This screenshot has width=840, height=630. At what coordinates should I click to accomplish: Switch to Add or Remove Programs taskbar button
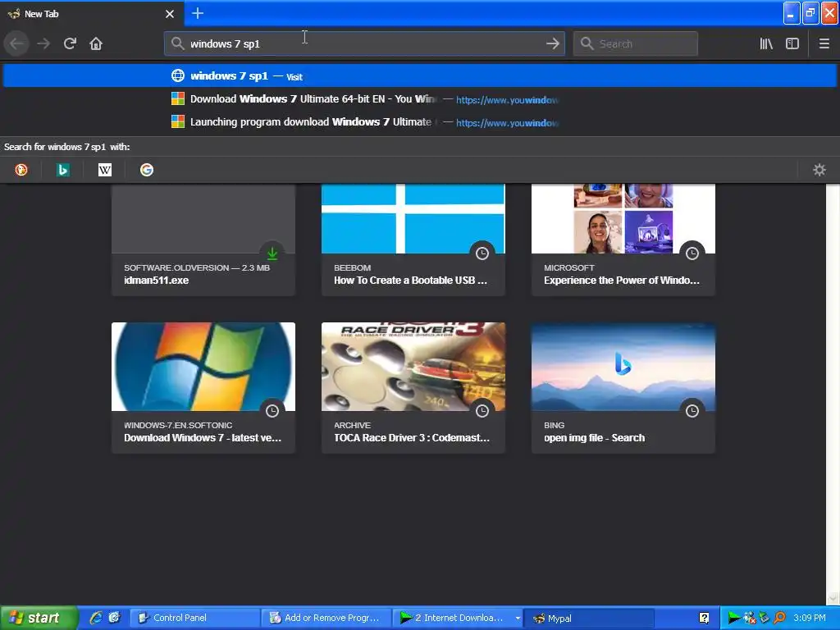click(326, 618)
